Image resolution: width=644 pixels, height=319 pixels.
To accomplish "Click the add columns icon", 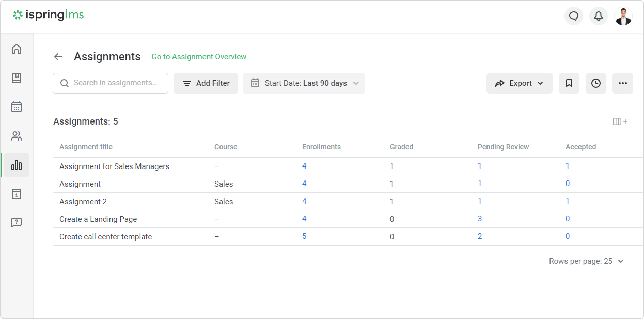I will [x=620, y=121].
